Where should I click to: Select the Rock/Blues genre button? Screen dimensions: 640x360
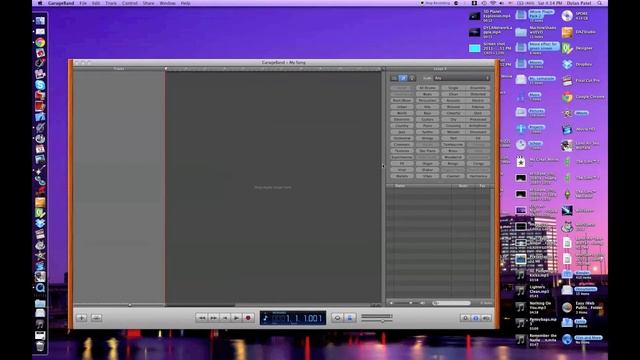click(402, 100)
